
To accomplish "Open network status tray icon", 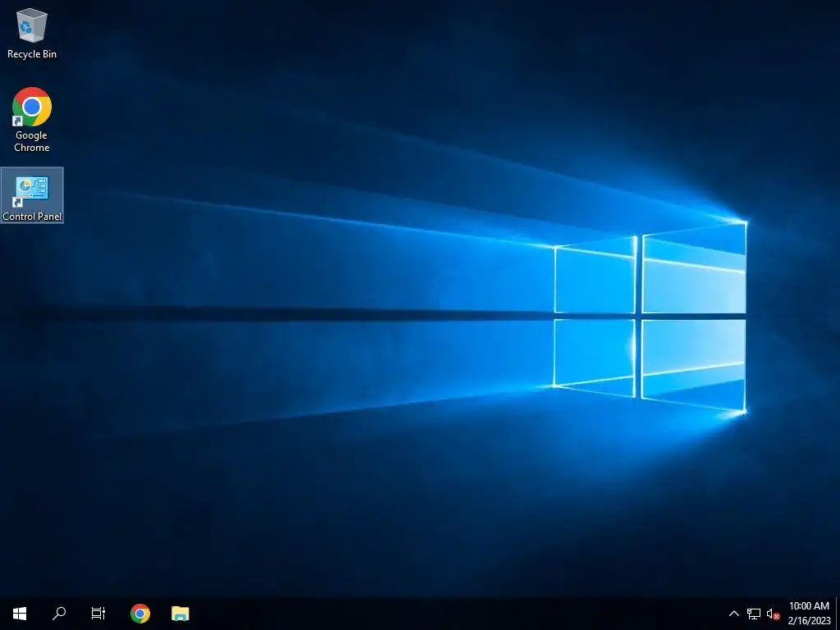I will pyautogui.click(x=754, y=614).
